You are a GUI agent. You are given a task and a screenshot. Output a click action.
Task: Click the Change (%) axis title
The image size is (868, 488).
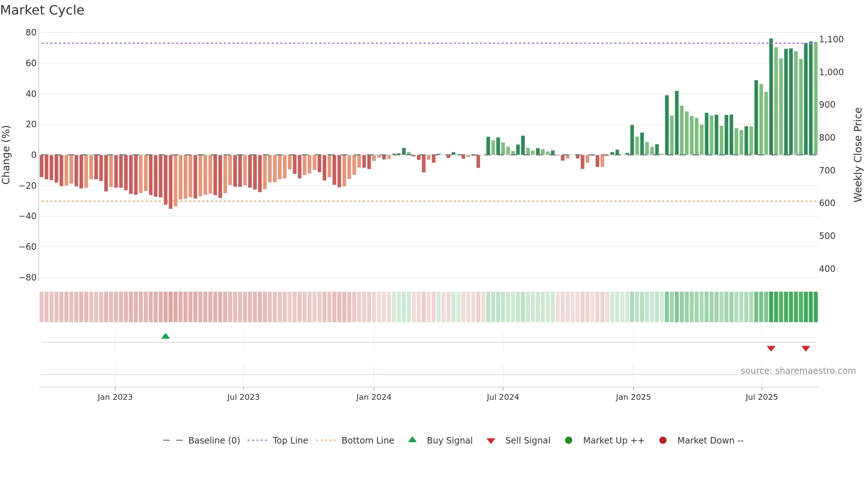point(6,155)
